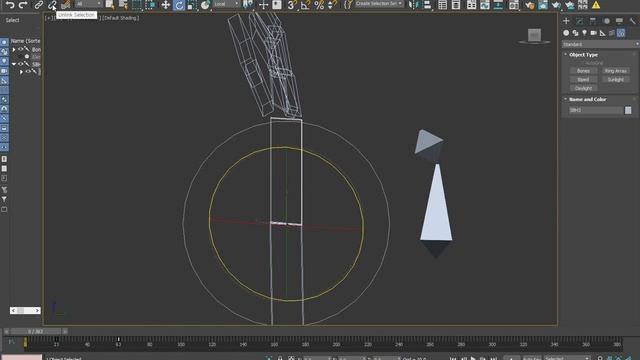Viewport: 640px width, 360px height.
Task: Click the Ring Array button
Action: coord(616,71)
